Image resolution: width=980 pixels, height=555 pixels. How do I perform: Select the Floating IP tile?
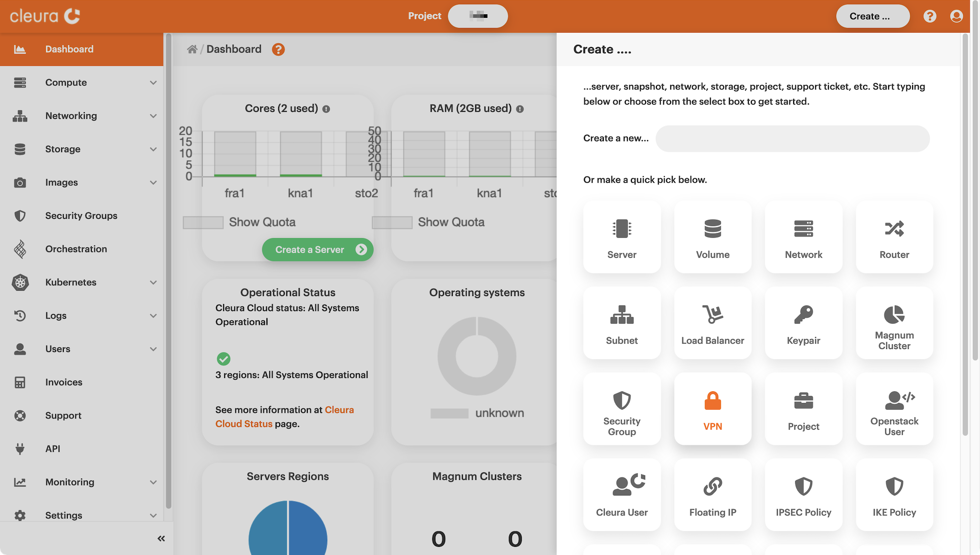tap(713, 495)
